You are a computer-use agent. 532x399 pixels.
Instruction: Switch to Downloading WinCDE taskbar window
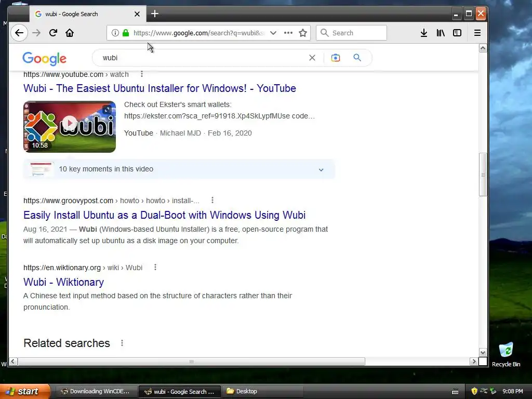tap(96, 391)
